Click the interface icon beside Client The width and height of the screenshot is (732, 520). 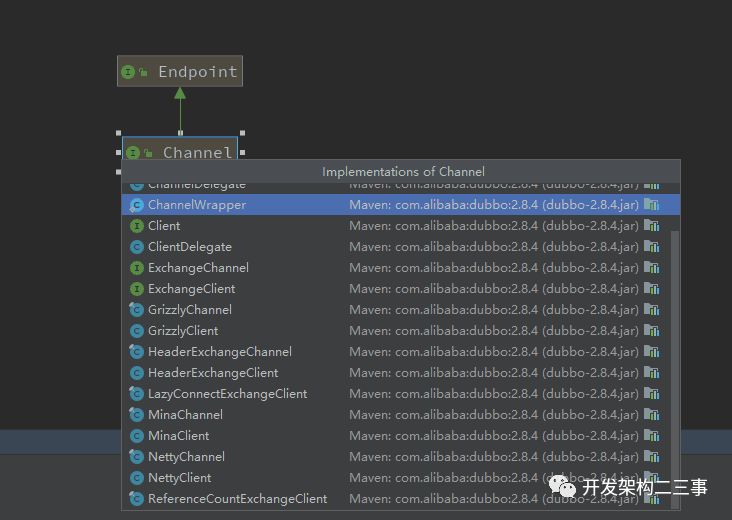point(136,226)
